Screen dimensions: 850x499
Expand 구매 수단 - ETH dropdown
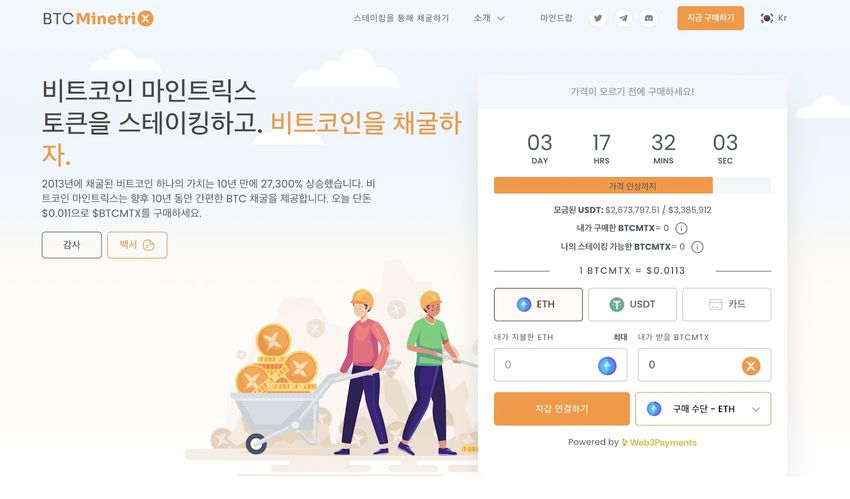[x=703, y=409]
